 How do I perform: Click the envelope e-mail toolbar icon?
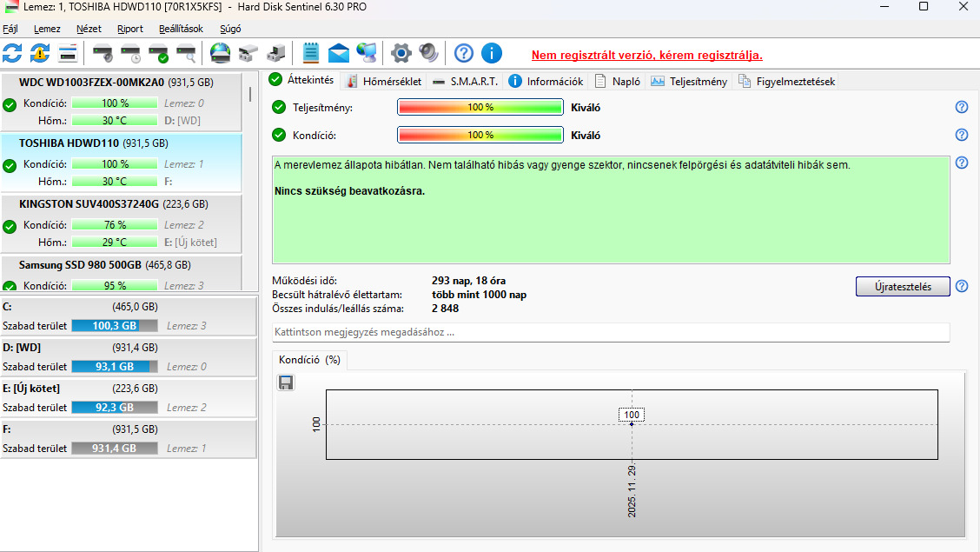[x=339, y=54]
